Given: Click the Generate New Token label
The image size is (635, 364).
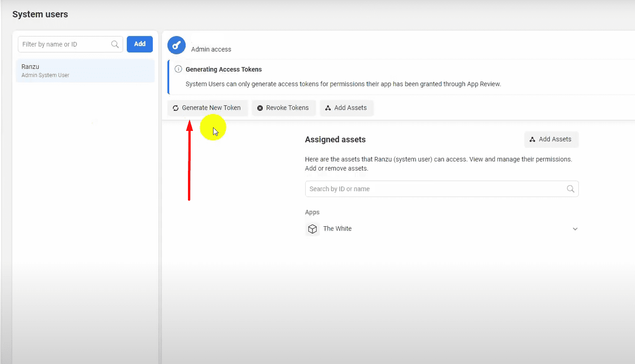Looking at the screenshot, I should tap(211, 108).
